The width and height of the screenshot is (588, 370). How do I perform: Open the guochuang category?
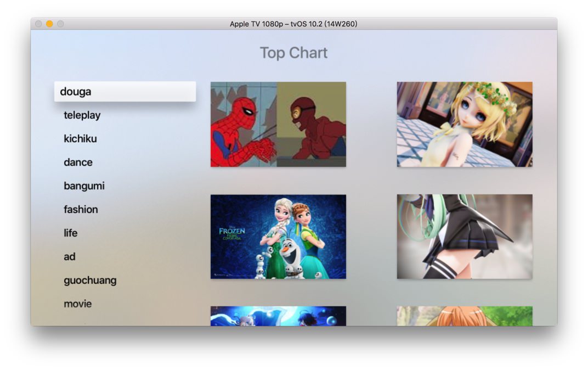90,281
